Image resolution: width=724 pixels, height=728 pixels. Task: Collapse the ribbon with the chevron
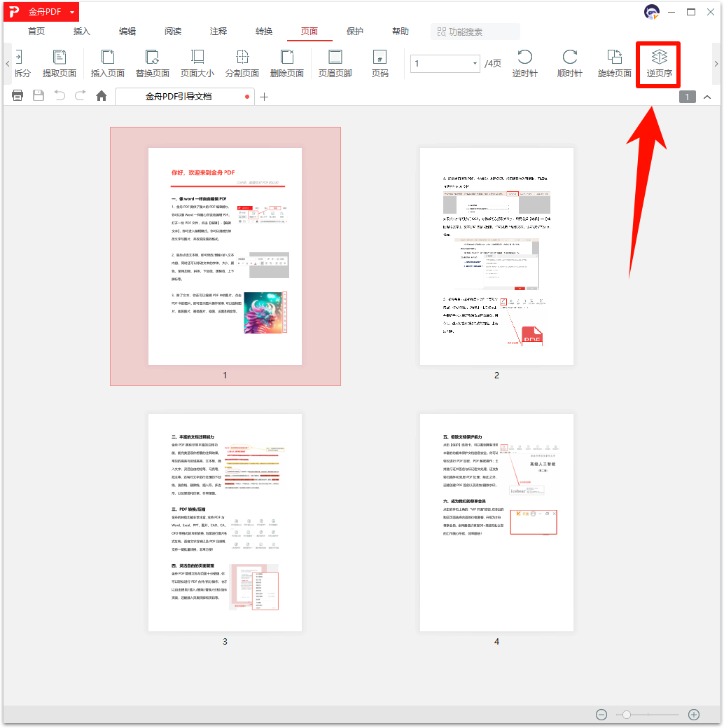tap(706, 97)
